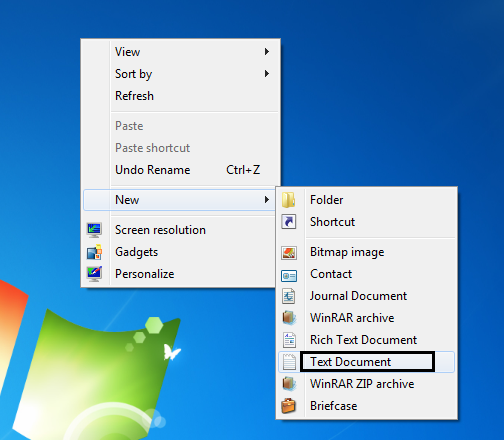Expand the Sort by submenu arrow

(x=267, y=74)
